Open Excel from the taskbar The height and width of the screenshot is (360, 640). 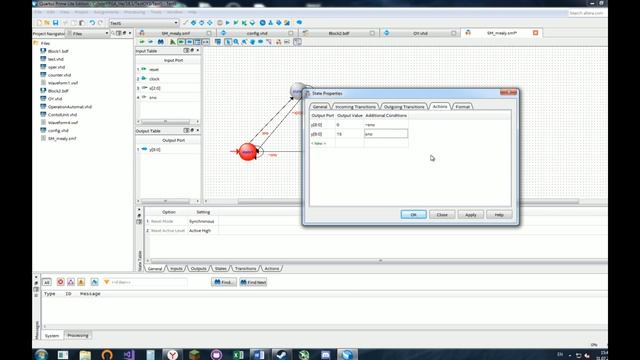(238, 355)
